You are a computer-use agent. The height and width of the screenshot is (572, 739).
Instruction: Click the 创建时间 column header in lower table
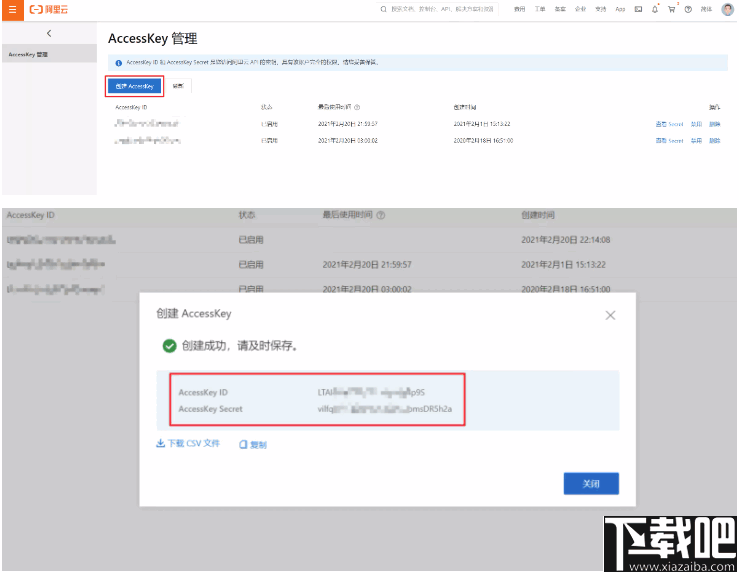pyautogui.click(x=538, y=215)
